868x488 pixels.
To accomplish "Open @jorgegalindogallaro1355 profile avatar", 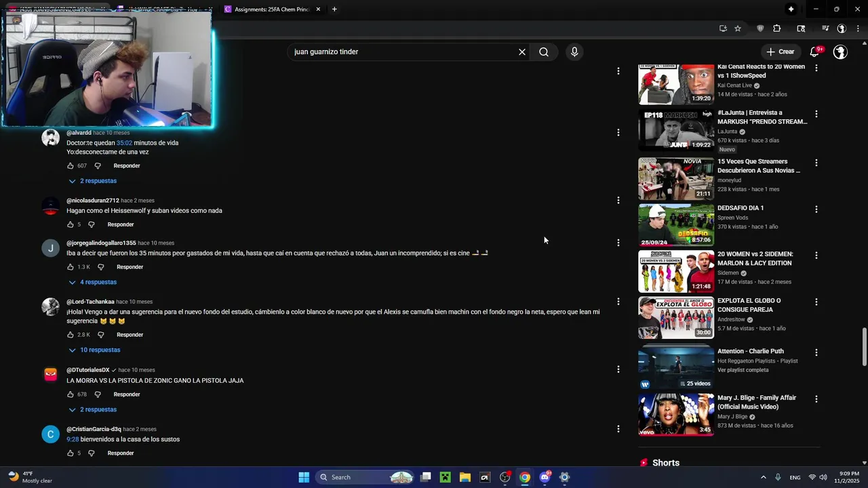I will (x=51, y=248).
